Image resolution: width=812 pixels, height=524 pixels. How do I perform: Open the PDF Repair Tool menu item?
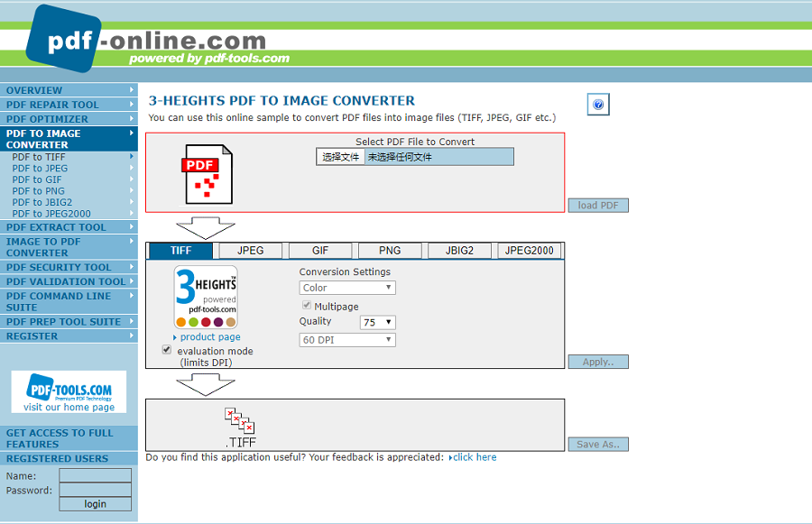tap(69, 105)
